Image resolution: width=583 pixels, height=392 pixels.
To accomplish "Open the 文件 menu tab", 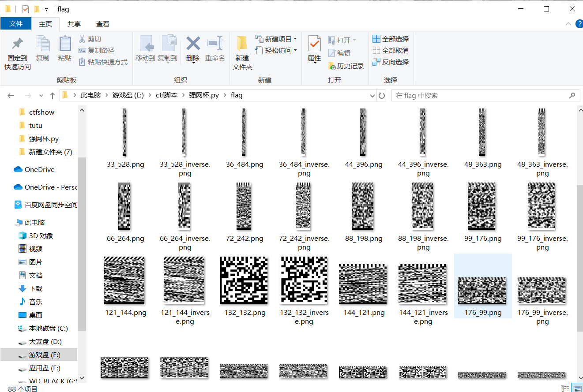I will pyautogui.click(x=16, y=24).
